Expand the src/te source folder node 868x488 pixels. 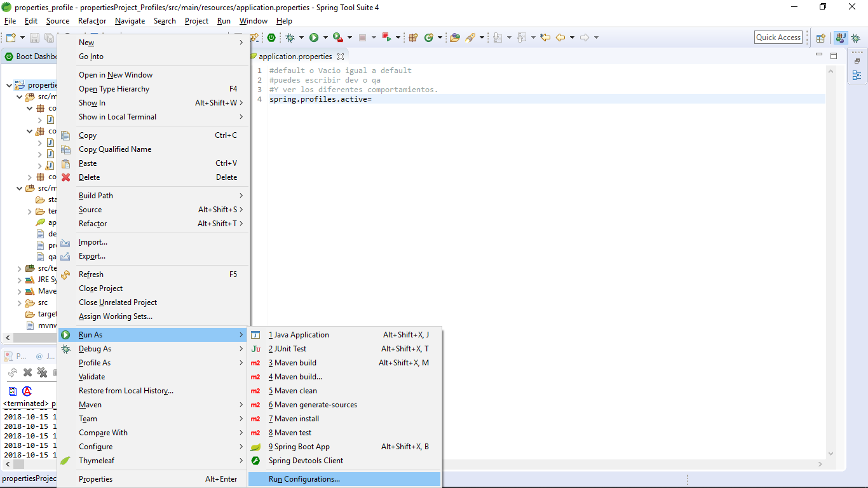tap(19, 268)
